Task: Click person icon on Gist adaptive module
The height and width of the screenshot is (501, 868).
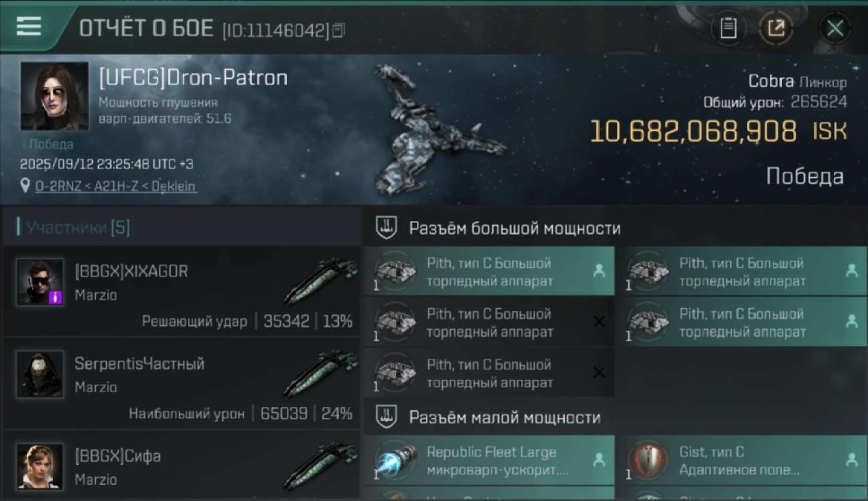Action: coord(851,460)
